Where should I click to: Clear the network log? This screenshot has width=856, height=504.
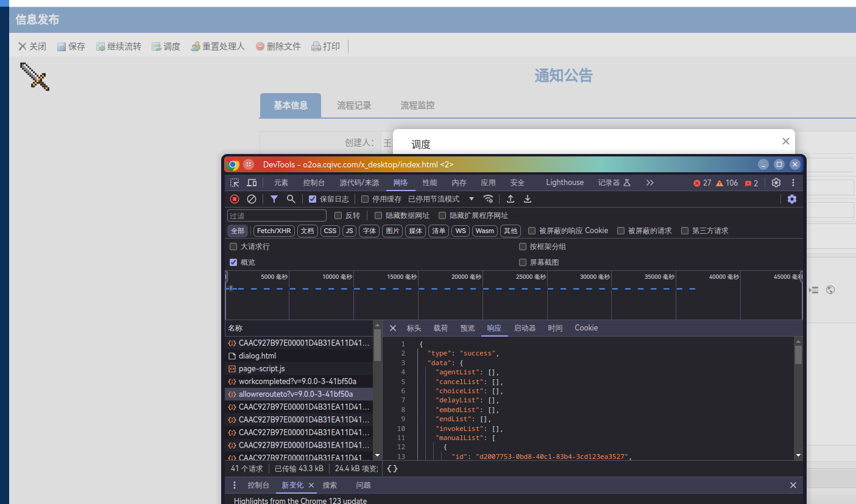click(251, 199)
